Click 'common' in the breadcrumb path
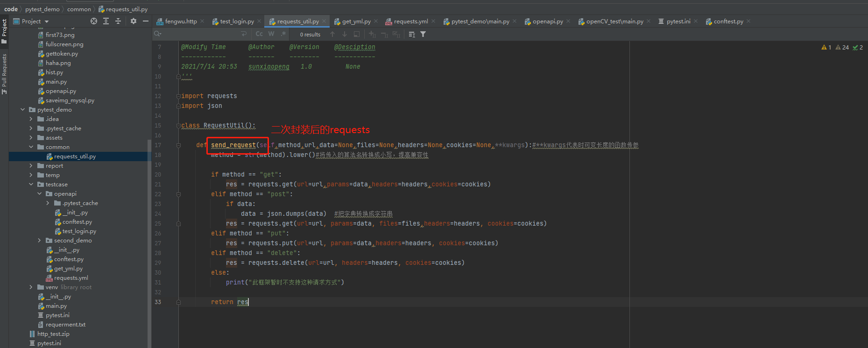This screenshot has width=868, height=348. click(x=79, y=9)
